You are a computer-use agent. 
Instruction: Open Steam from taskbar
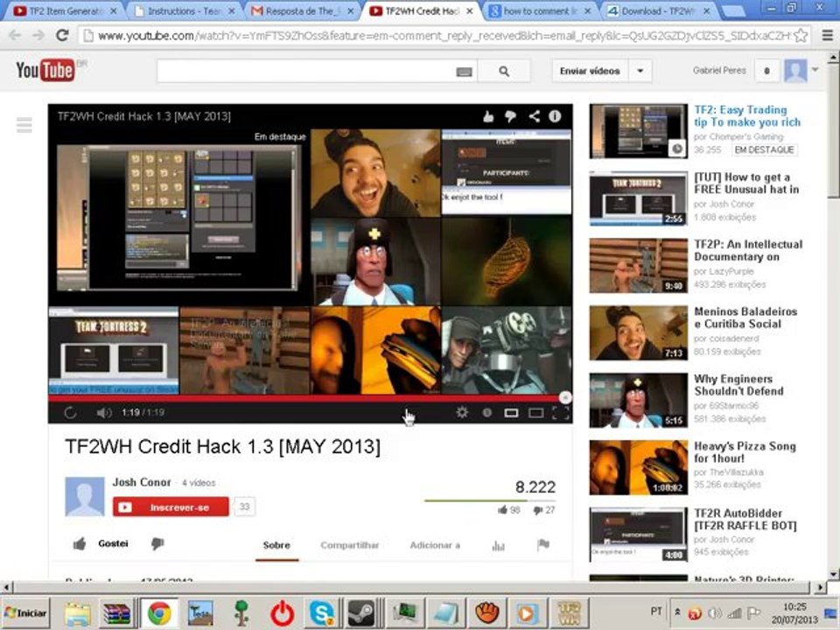coord(361,612)
